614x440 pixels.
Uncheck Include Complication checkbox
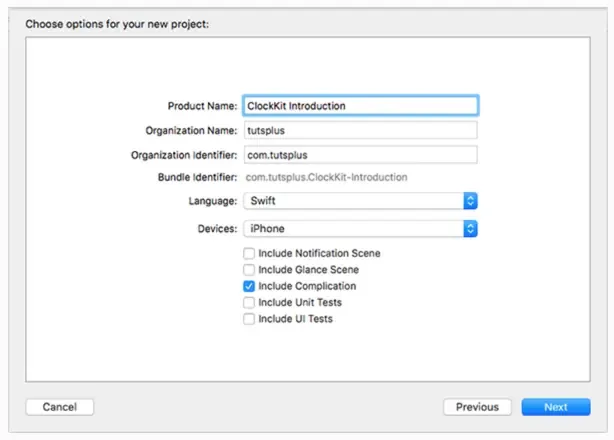249,286
